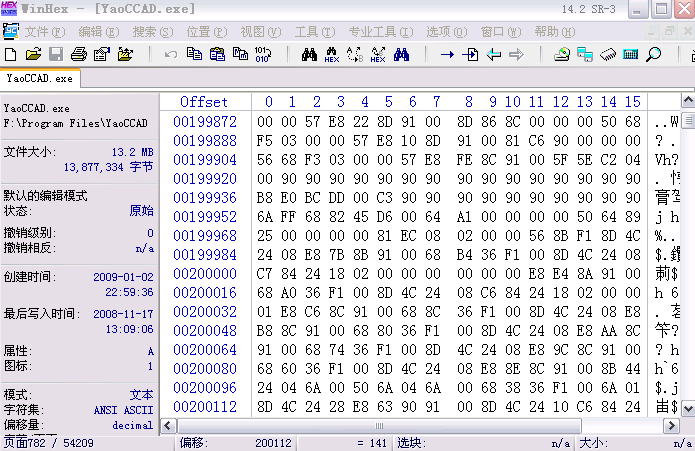This screenshot has height=451, width=695.
Task: Click offset row 00200048
Action: [205, 331]
